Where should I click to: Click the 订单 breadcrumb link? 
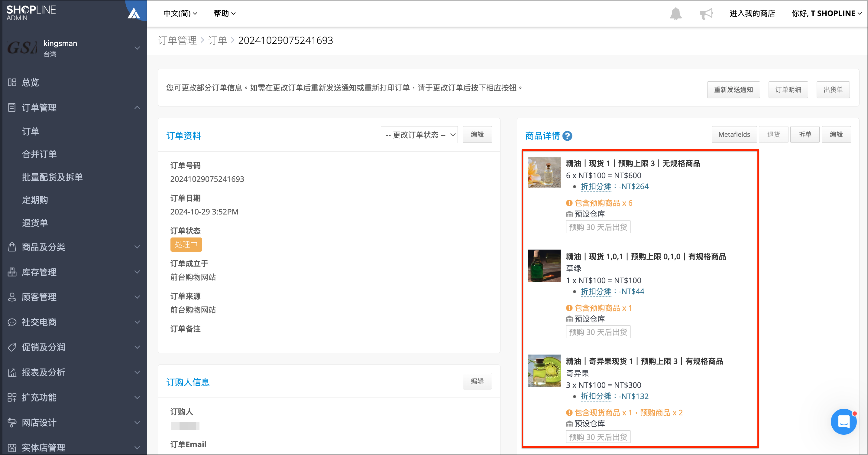click(217, 41)
